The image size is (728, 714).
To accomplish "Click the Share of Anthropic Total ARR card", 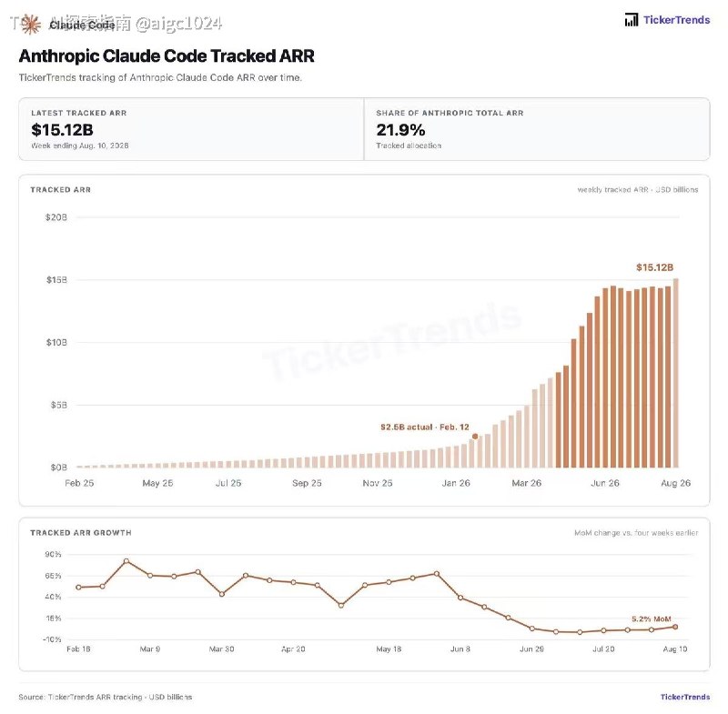I will pyautogui.click(x=537, y=129).
